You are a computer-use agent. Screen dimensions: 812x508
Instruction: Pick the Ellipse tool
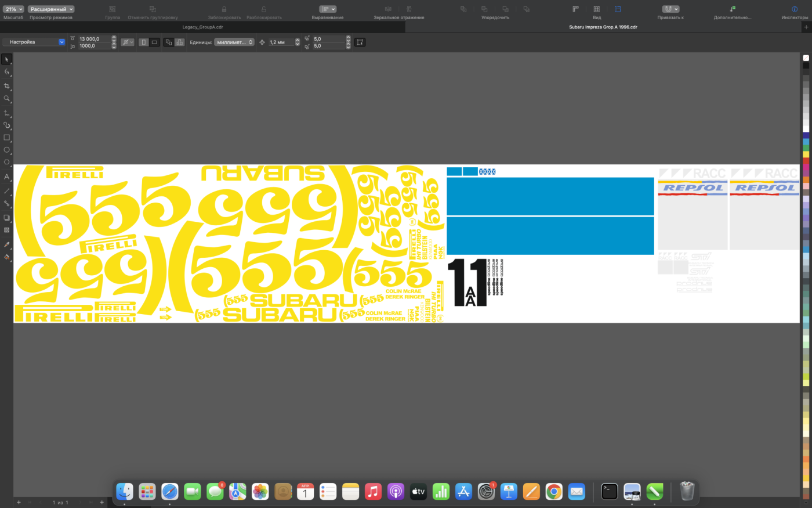[x=7, y=150]
